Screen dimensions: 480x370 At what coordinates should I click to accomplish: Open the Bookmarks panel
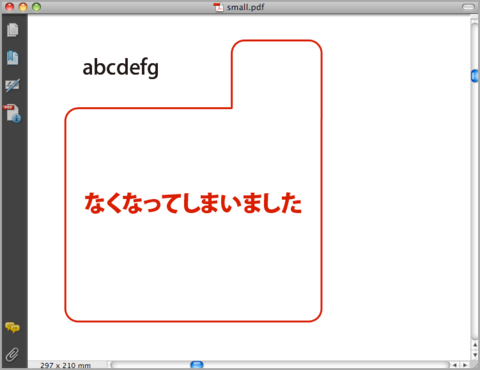click(13, 58)
